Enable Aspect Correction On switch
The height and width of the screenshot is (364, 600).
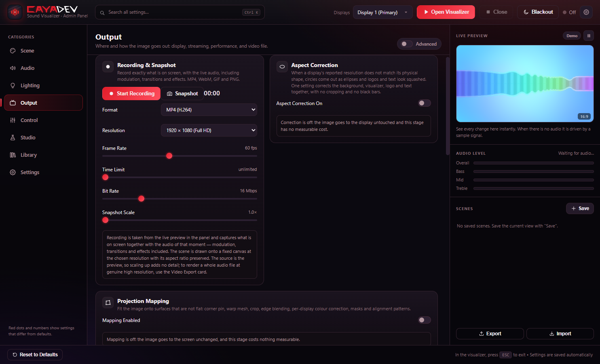[x=425, y=103]
